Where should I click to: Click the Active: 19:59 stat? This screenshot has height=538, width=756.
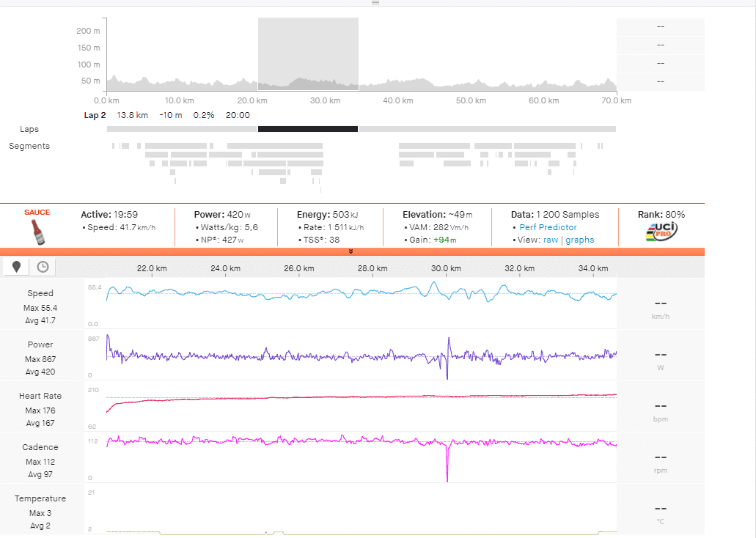click(109, 215)
